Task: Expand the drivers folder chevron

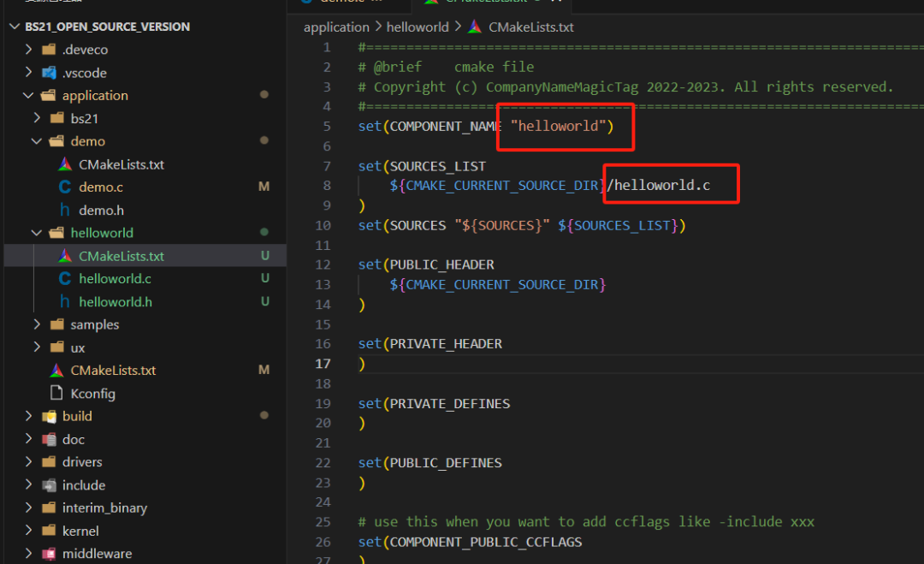Action: [28, 461]
